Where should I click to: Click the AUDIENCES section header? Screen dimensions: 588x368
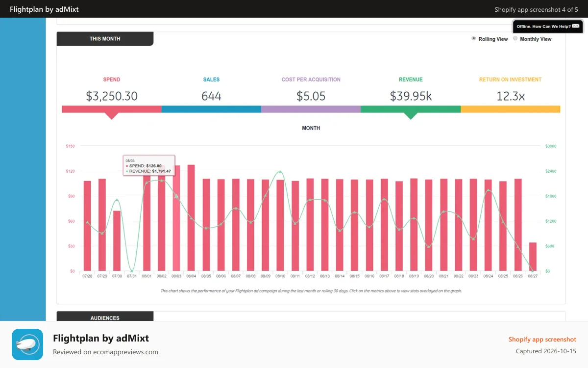point(105,317)
